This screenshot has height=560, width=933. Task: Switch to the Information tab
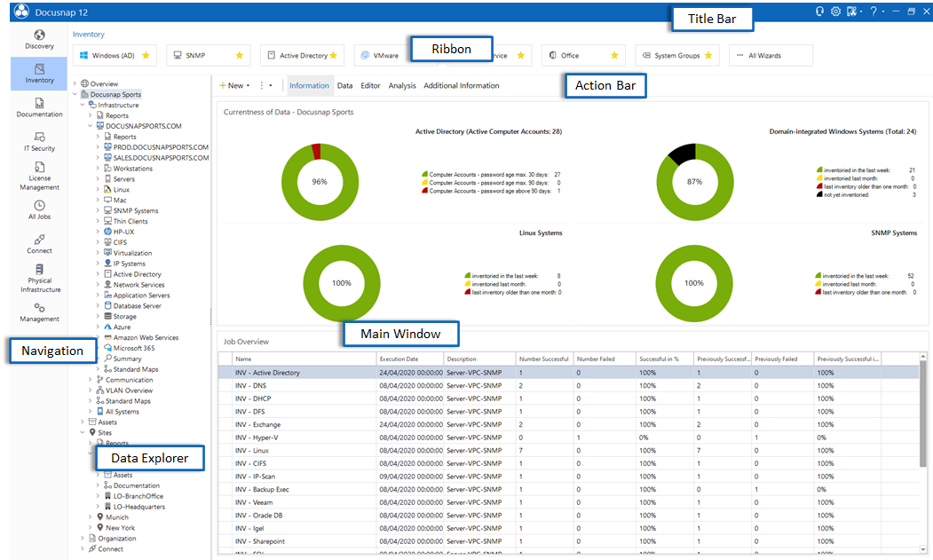[x=309, y=86]
